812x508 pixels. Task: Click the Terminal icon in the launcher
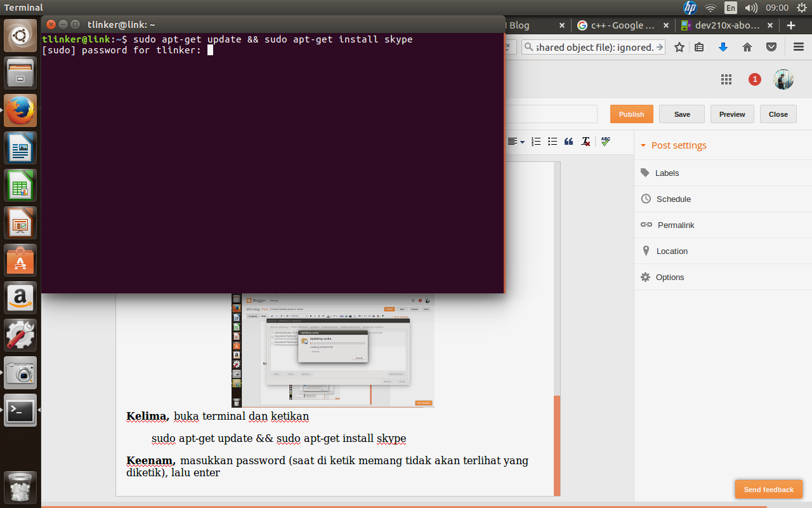[20, 410]
